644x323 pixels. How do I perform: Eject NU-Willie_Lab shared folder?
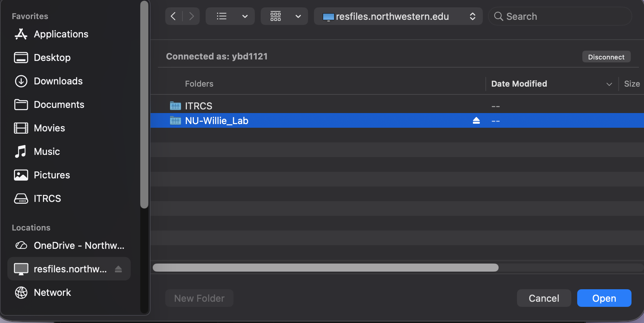point(476,120)
